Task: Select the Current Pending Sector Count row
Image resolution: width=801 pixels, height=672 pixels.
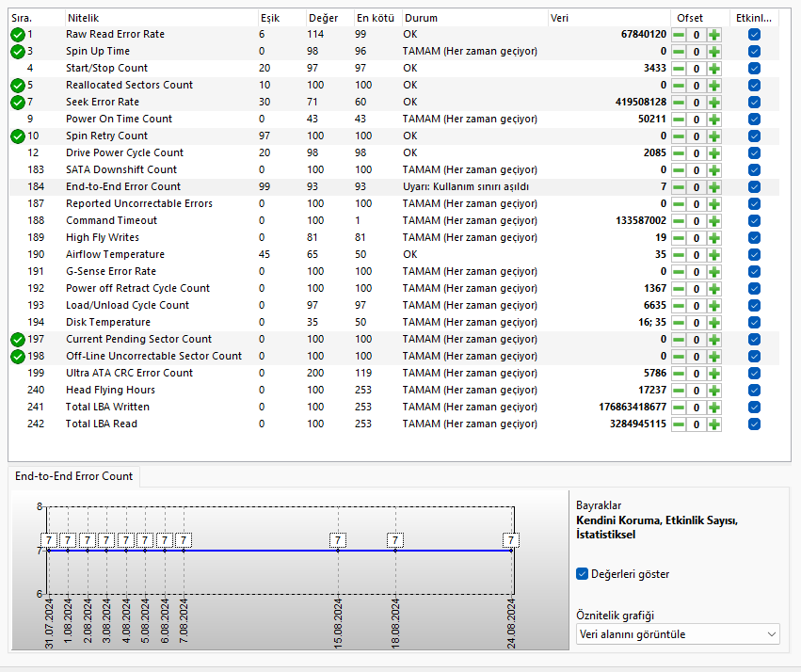Action: [394, 340]
